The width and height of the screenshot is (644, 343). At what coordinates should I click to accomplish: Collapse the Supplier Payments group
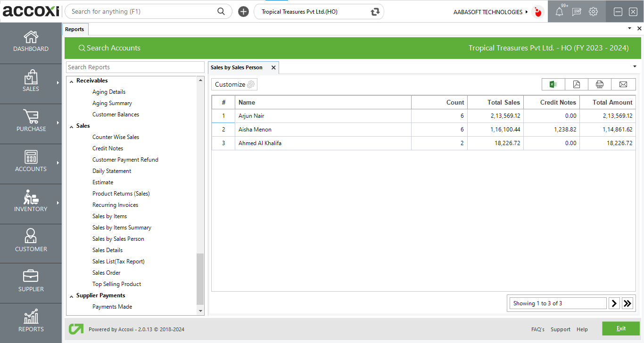pyautogui.click(x=72, y=296)
